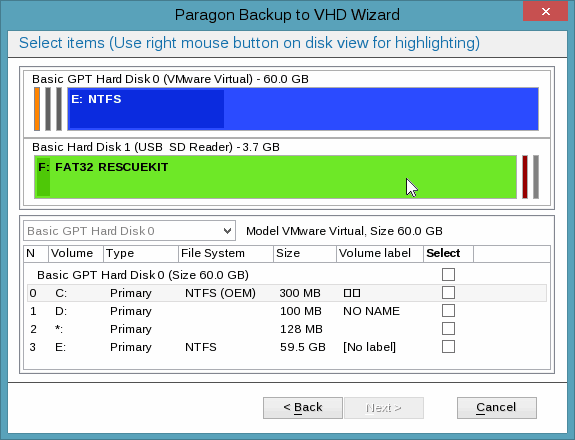
Task: Select the dark red partition bar on Disk 1
Action: click(525, 177)
